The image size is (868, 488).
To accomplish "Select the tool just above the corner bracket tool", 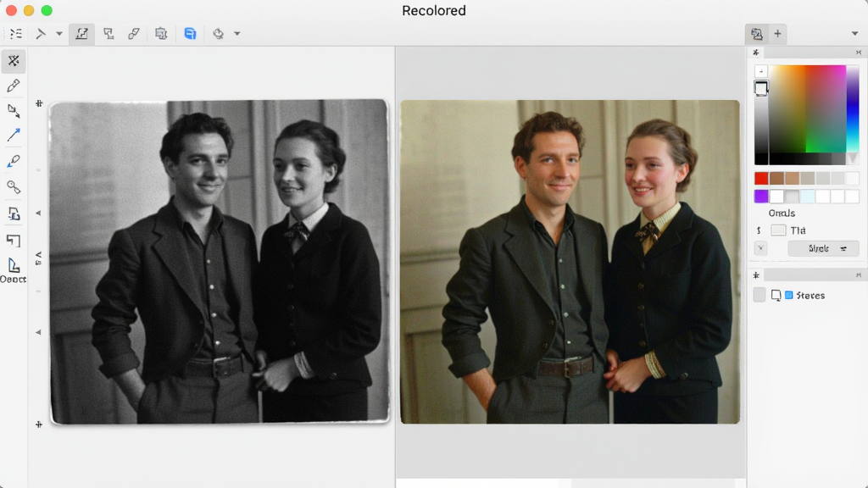I will (14, 213).
